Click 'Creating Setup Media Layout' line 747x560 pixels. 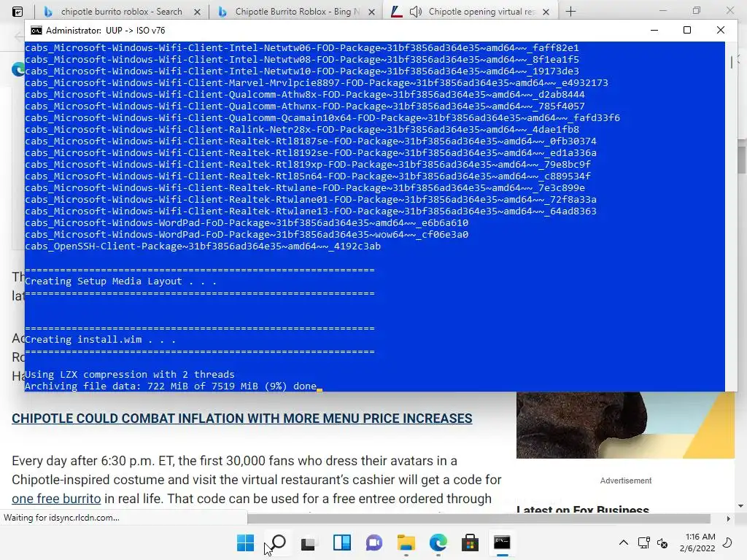click(x=120, y=281)
